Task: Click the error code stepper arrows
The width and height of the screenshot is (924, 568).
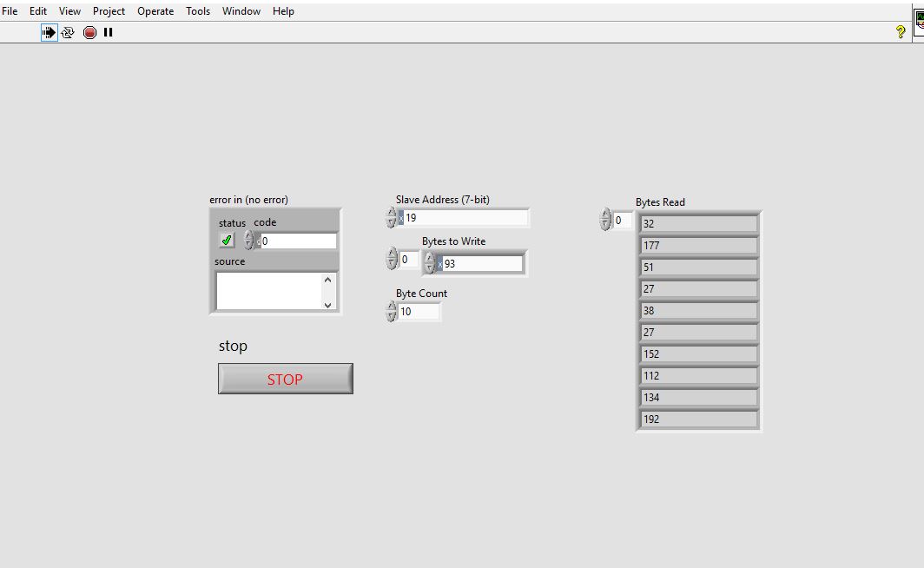Action: pos(248,241)
